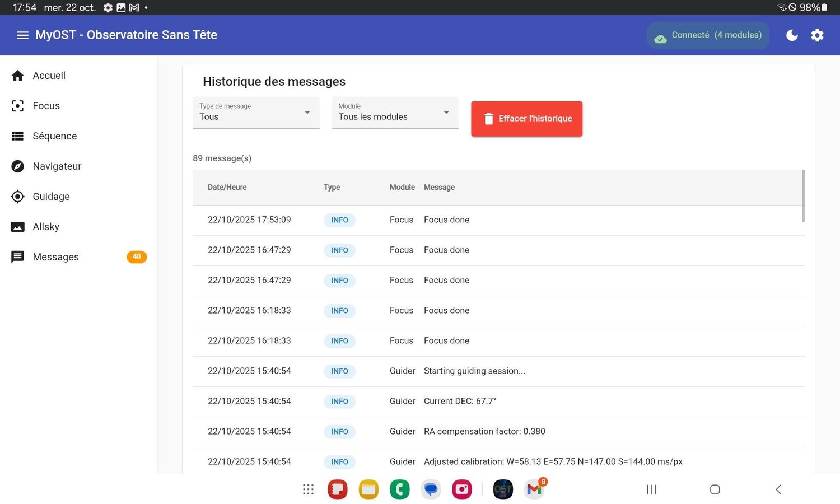Screen dimensions: 840x504
Task: Open the Tous message type selector
Action: [x=255, y=116]
